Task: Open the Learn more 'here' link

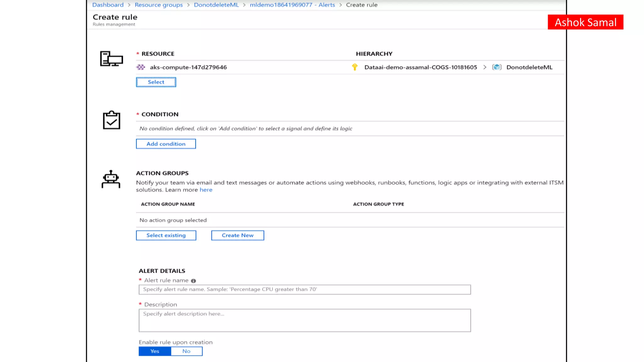Action: (206, 190)
